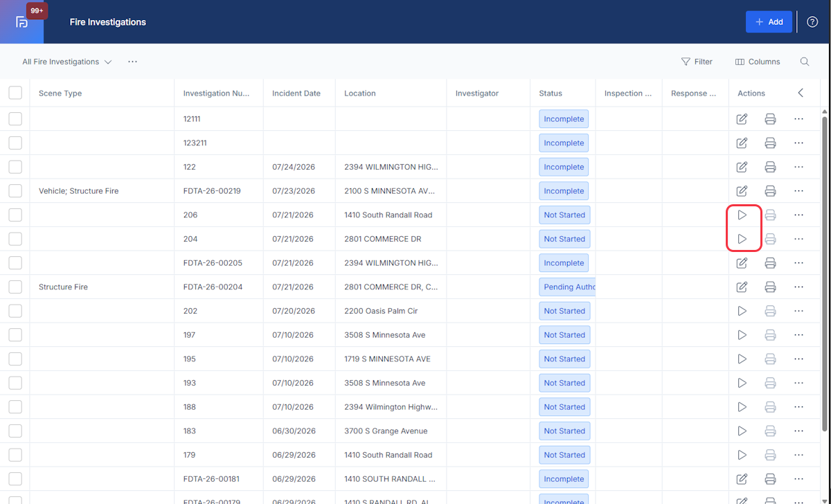Screen dimensions: 831x504
Task: Sort by Incident Date column header
Action: pos(296,93)
